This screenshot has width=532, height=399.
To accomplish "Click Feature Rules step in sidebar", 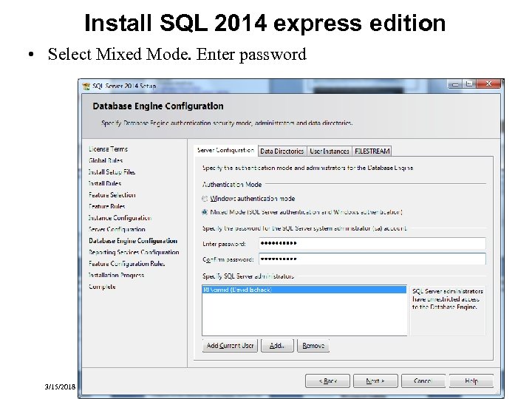I will 107,206.
